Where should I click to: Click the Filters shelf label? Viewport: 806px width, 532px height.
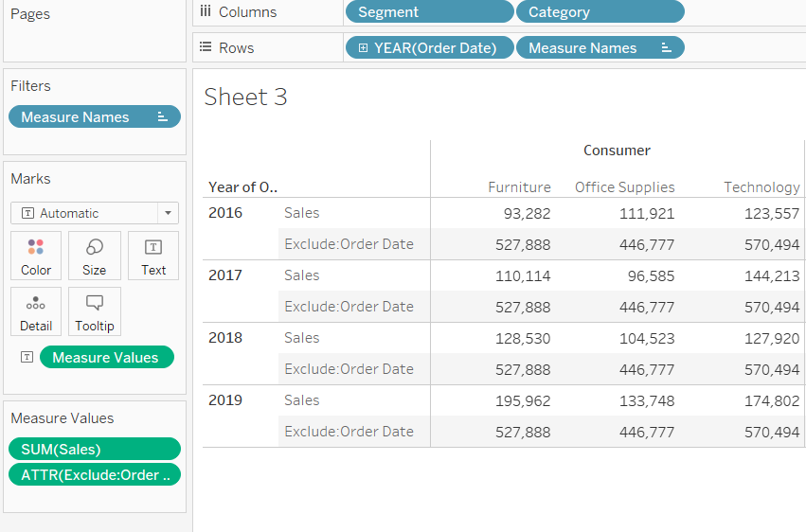tap(31, 86)
